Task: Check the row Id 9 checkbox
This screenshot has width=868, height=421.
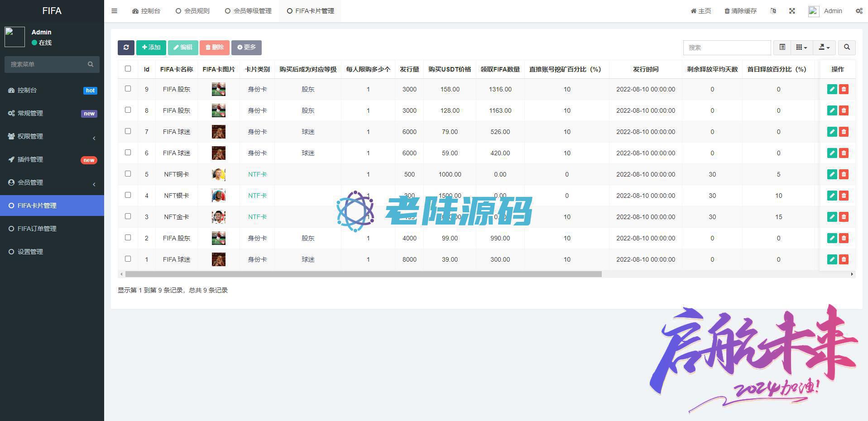Action: [128, 89]
